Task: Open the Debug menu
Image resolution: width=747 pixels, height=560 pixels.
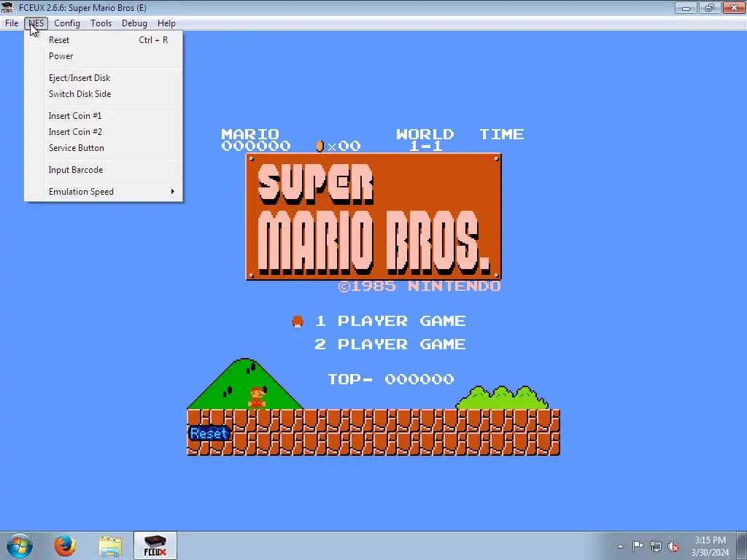Action: click(x=134, y=23)
